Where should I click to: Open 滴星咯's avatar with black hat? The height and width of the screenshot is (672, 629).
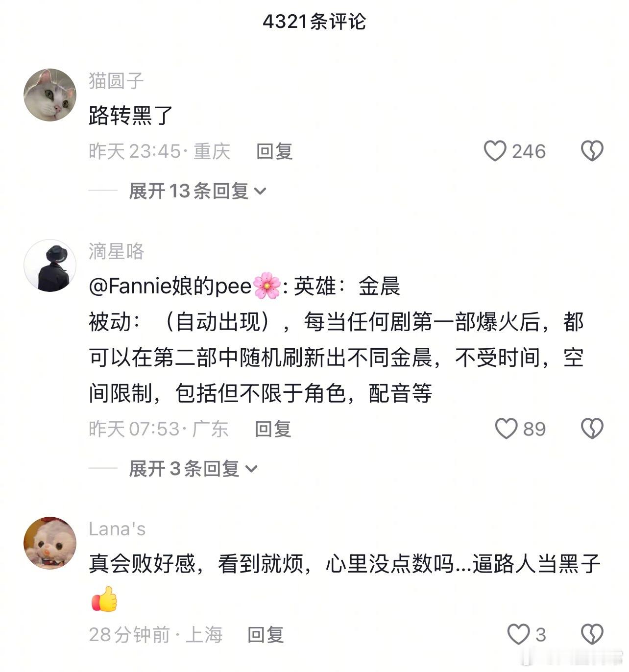[x=50, y=265]
